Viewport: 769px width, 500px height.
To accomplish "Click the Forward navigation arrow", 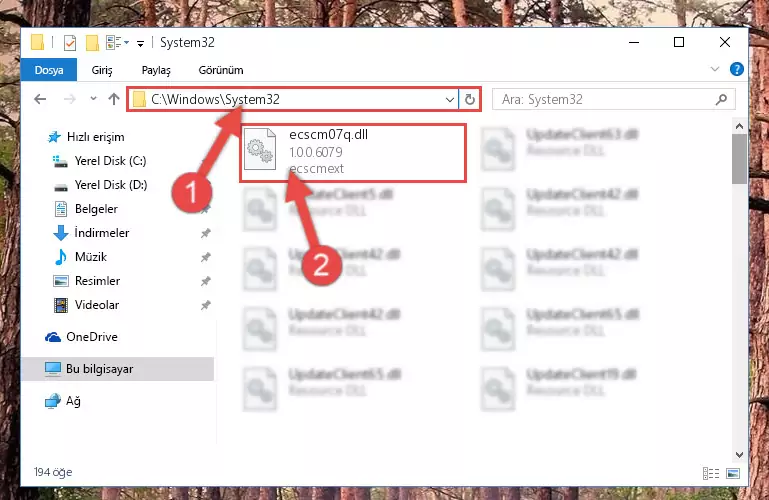I will click(x=70, y=100).
